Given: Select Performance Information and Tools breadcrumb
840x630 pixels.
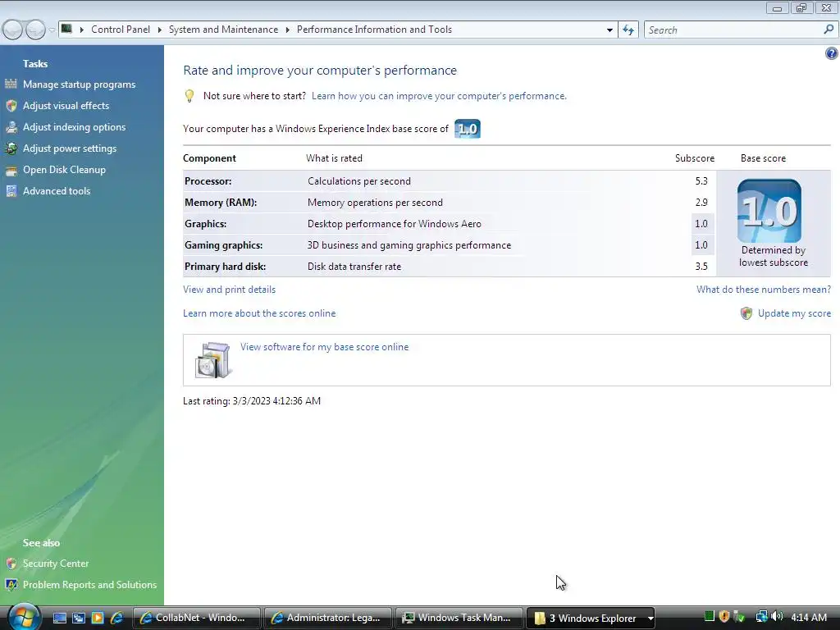Looking at the screenshot, I should tap(374, 30).
